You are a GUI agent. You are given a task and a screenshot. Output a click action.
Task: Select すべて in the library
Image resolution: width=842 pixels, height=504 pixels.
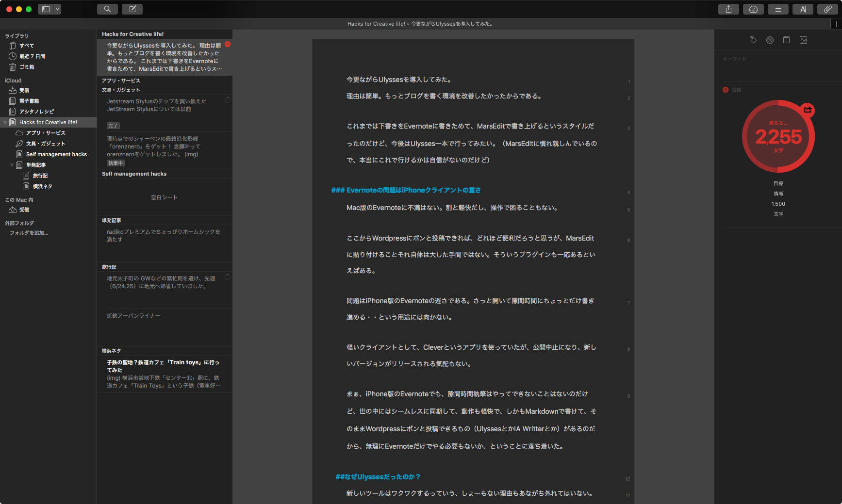point(27,46)
